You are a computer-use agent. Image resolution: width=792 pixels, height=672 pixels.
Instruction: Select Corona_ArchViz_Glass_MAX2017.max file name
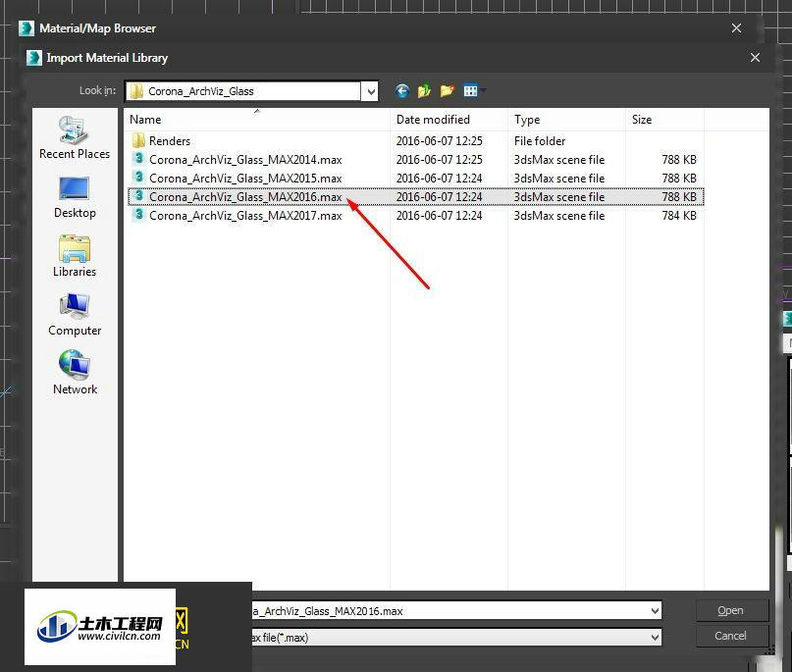tap(245, 216)
